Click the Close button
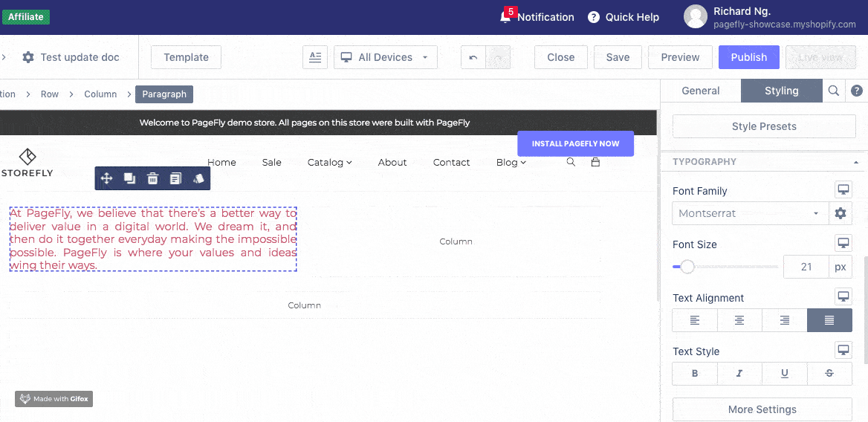Viewport: 868px width, 422px height. 561,57
